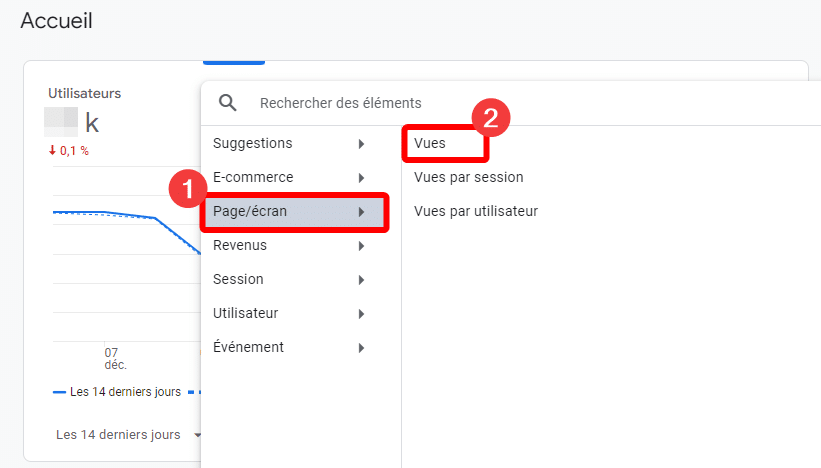Open the Utilisateur category

[245, 314]
